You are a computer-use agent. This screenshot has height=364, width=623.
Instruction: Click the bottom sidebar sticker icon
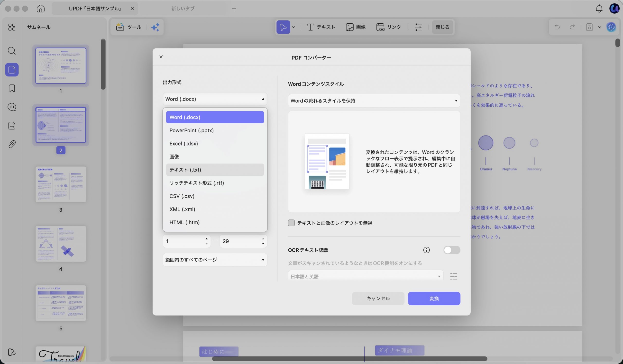click(x=12, y=352)
